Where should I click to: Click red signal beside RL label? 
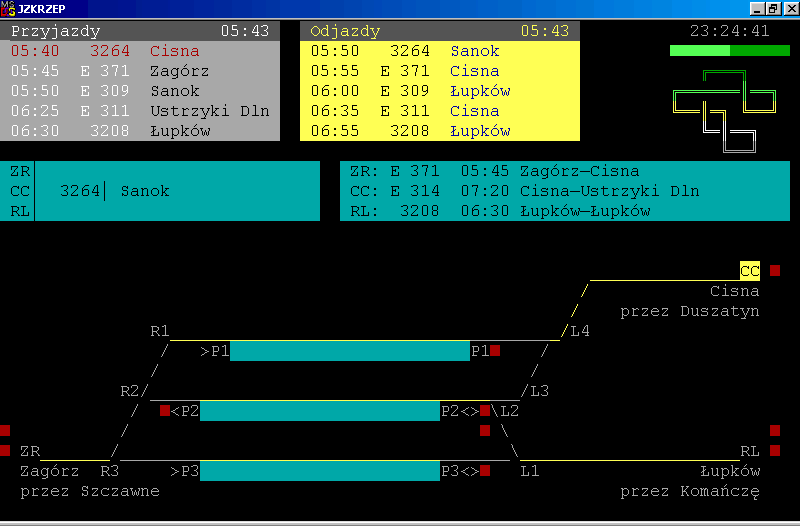pyautogui.click(x=775, y=450)
